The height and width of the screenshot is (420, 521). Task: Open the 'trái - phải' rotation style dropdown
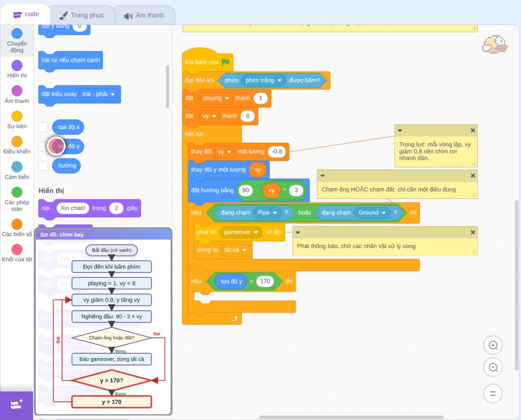pyautogui.click(x=98, y=94)
